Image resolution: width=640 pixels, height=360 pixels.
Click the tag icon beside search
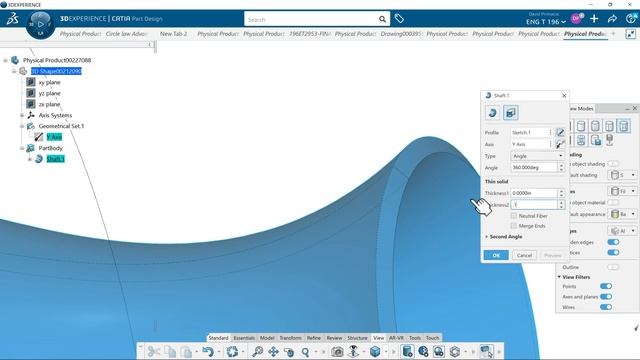click(399, 18)
